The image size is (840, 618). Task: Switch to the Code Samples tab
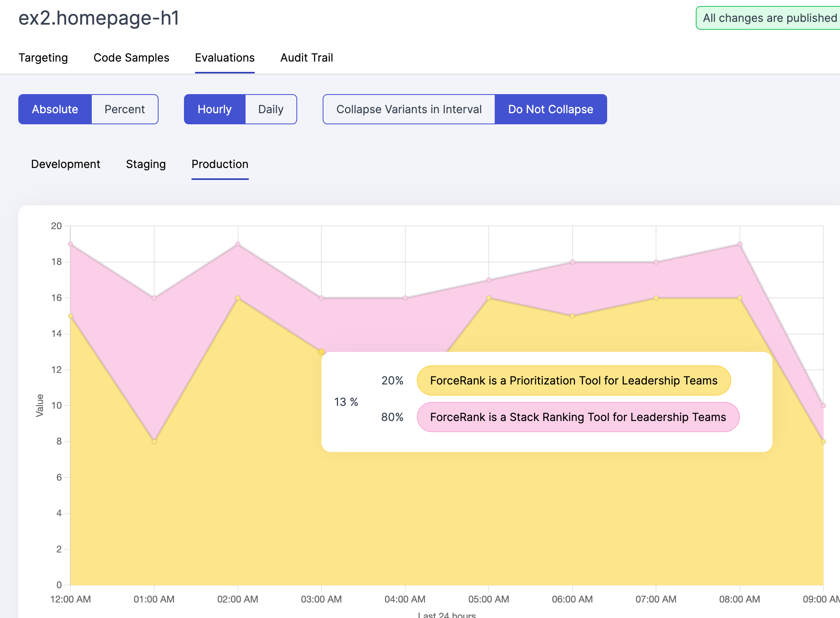click(x=132, y=58)
